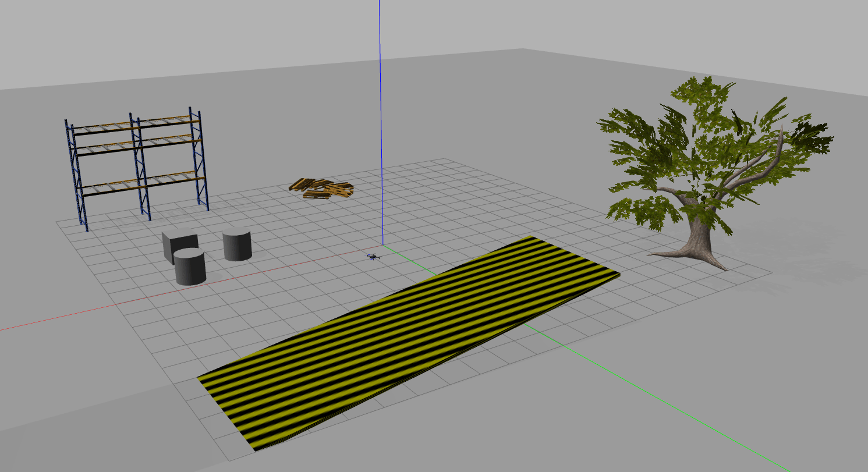
Task: Select the pile of wooden pallets
Action: click(x=322, y=188)
